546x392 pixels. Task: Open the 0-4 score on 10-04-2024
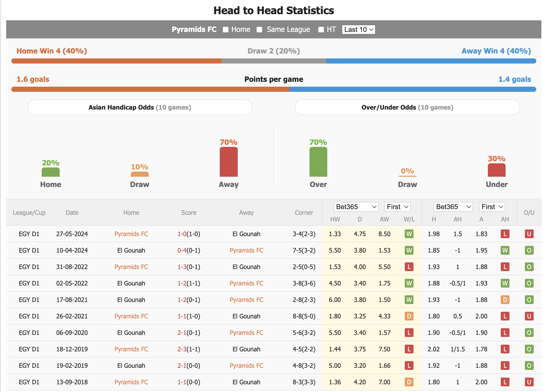pyautogui.click(x=182, y=250)
